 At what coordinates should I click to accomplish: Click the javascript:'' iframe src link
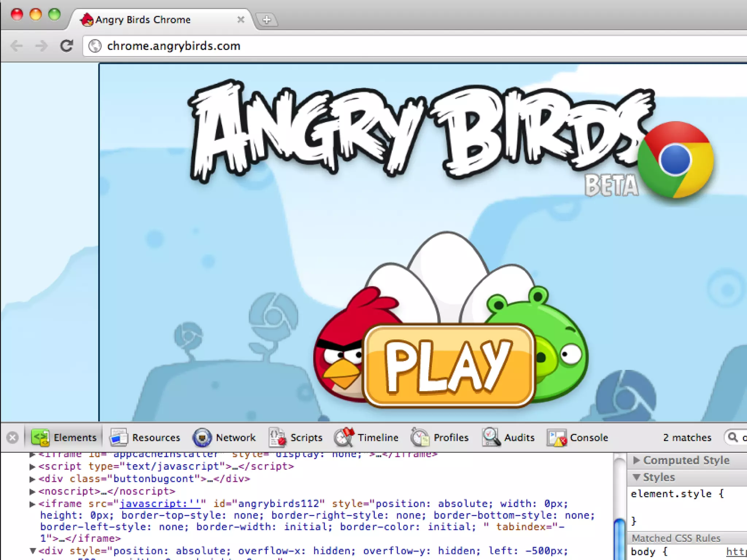point(160,504)
